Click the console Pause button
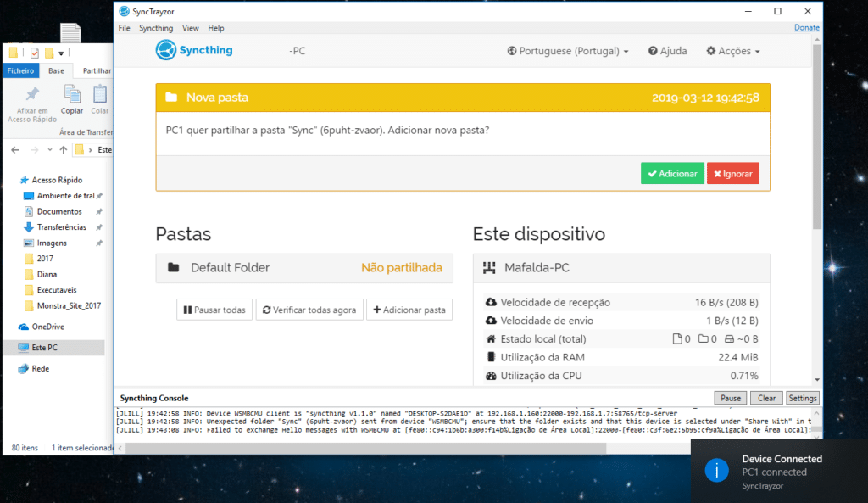Viewport: 868px width, 503px height. point(730,398)
